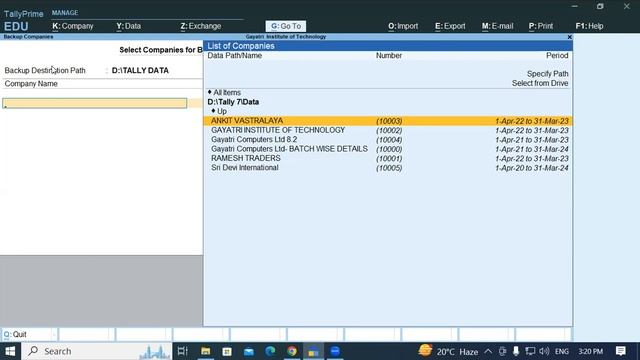Launch Google Chrome from taskbar

292,351
